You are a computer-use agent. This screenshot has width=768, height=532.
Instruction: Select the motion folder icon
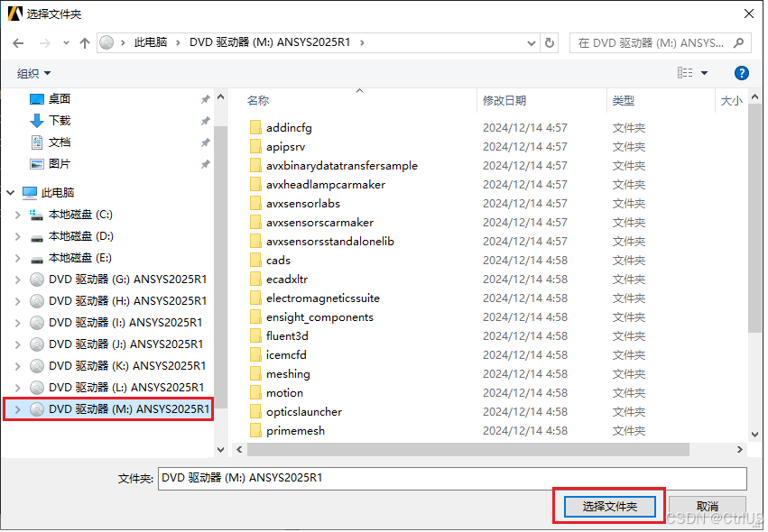click(x=255, y=393)
